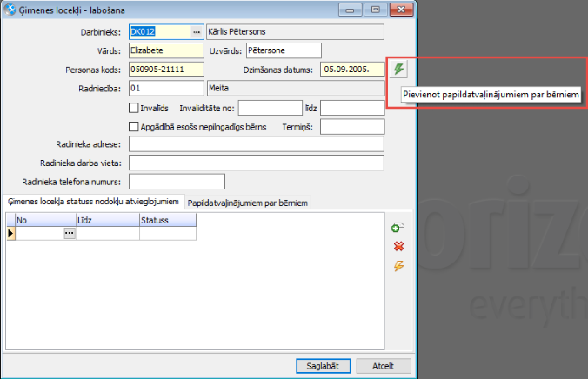Click the Statuss column header
588x379 pixels.
pyautogui.click(x=168, y=220)
